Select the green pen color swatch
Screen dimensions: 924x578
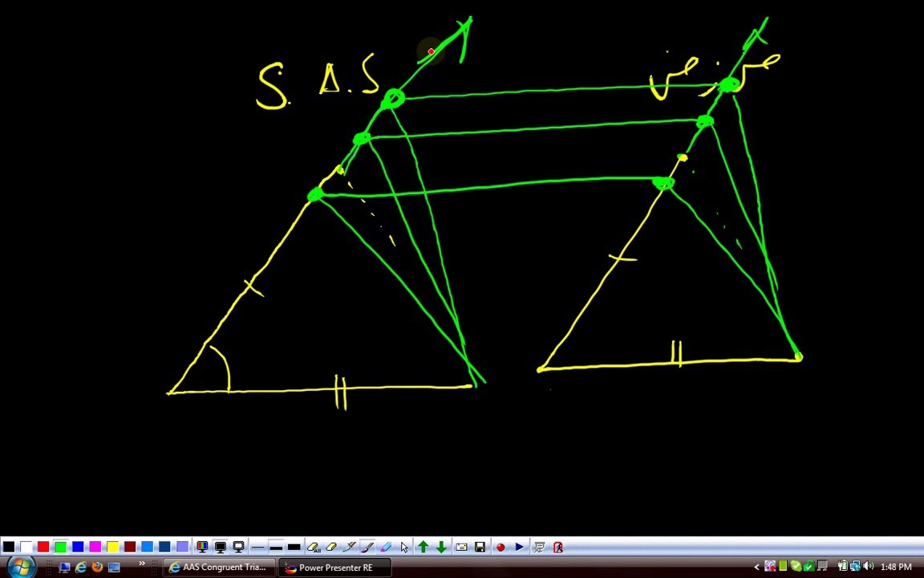61,547
